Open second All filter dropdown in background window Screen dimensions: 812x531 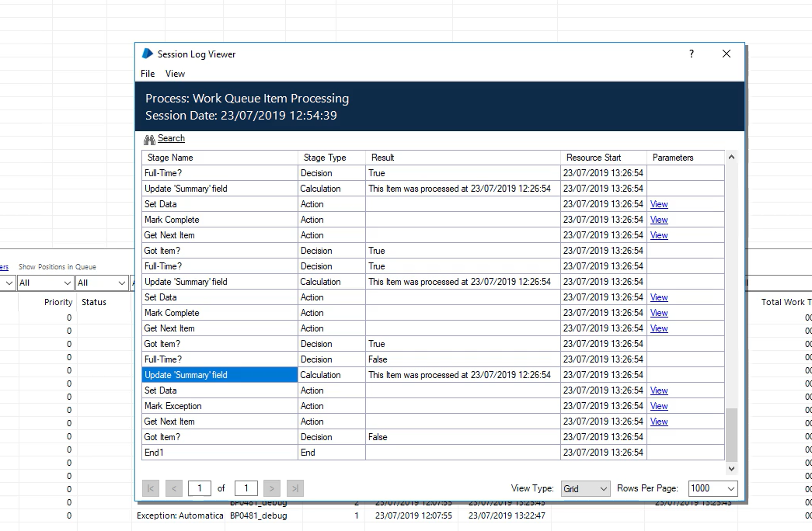[x=102, y=283]
